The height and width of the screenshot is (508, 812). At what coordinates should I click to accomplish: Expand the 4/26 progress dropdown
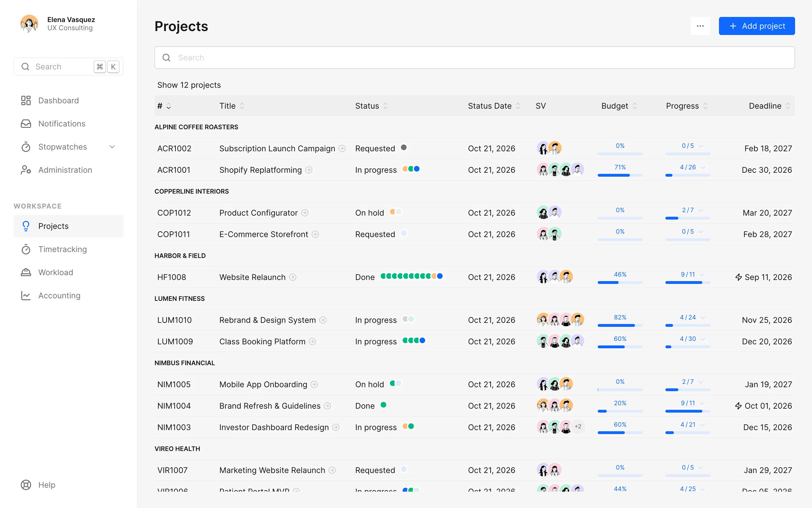703,167
